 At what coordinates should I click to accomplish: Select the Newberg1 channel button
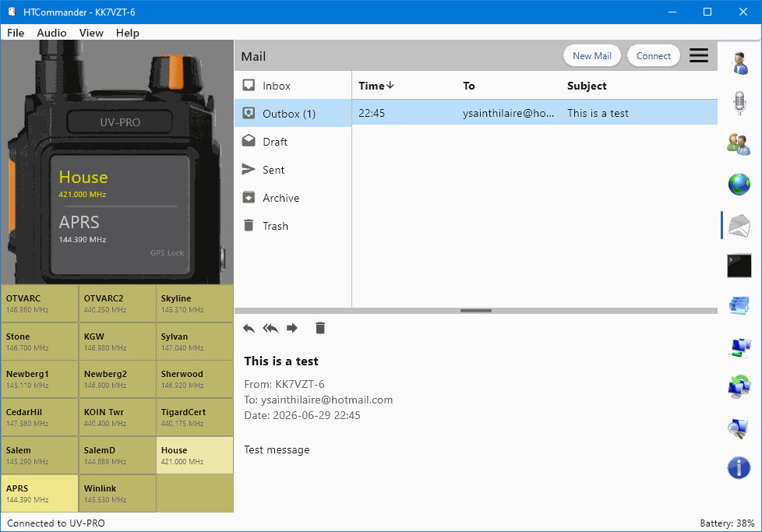pos(40,379)
